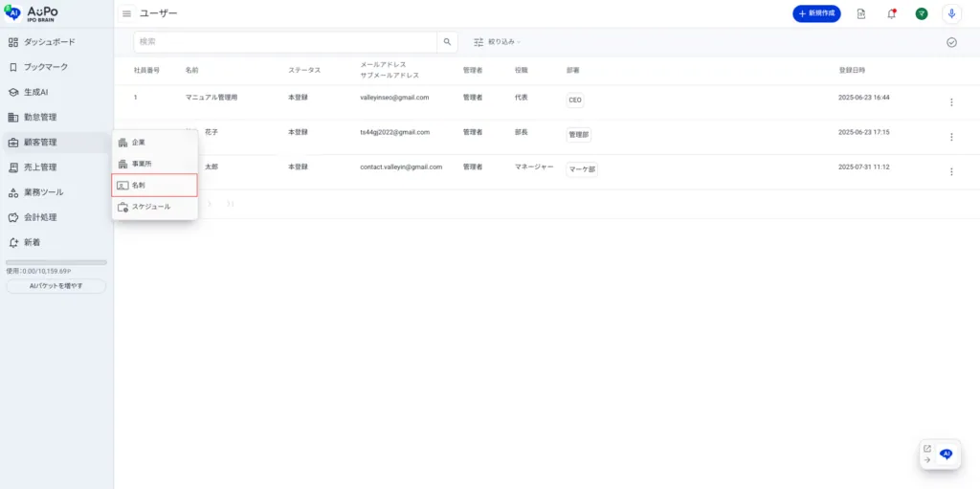Open row options for マニュアル管理用
This screenshot has width=980, height=489.
[951, 102]
